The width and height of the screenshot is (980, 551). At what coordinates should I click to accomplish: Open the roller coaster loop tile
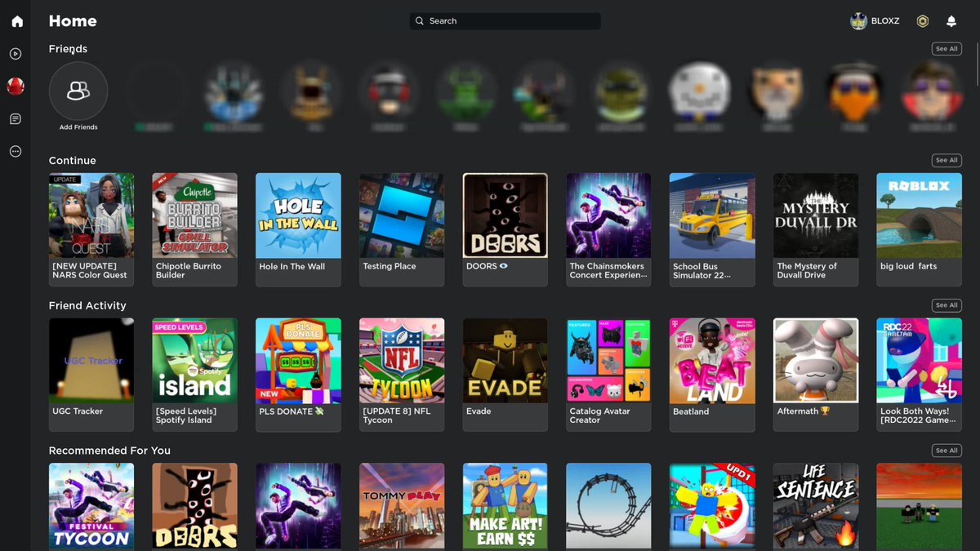coord(608,506)
